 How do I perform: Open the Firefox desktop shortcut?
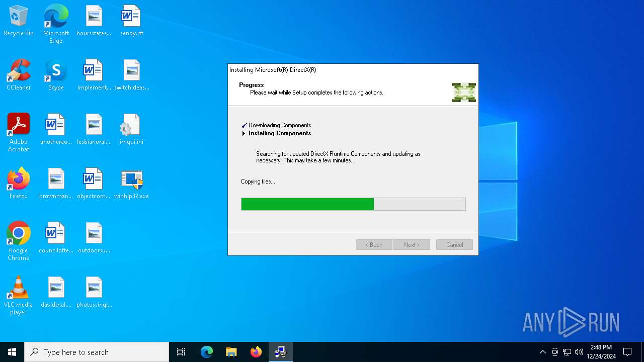(x=19, y=184)
